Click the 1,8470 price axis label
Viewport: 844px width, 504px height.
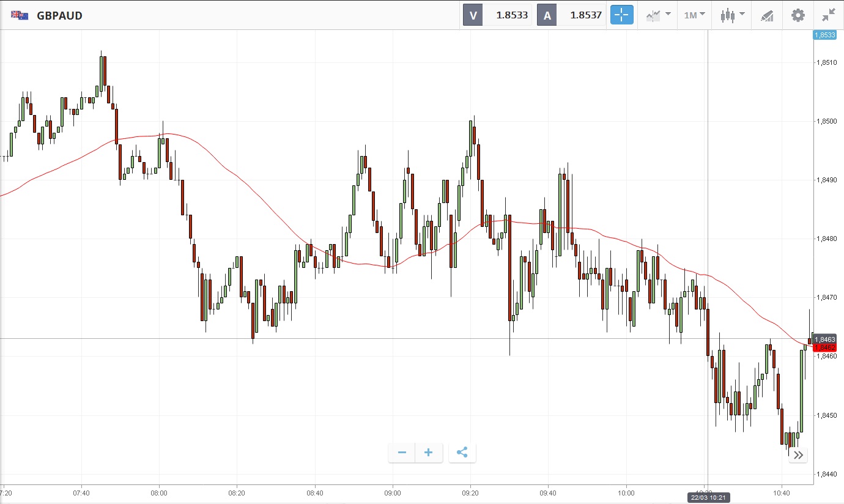pyautogui.click(x=826, y=297)
